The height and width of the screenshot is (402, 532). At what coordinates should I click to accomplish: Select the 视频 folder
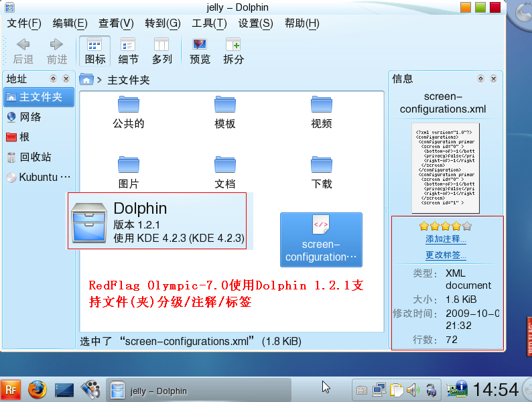[x=322, y=113]
